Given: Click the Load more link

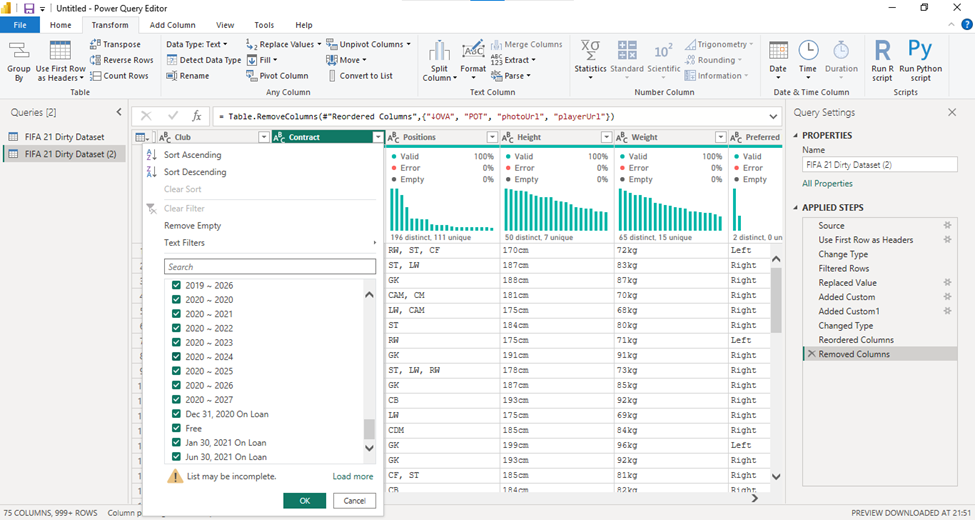Looking at the screenshot, I should coord(353,476).
